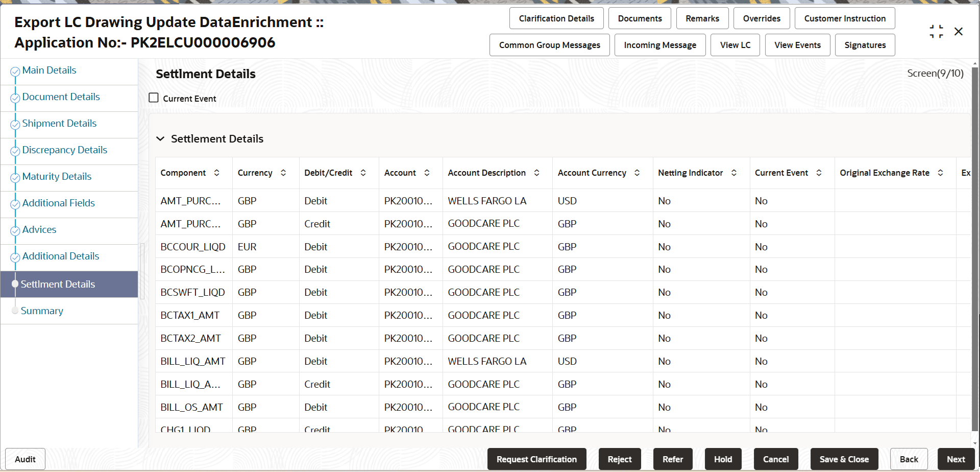This screenshot has height=472, width=980.
Task: Enable the Current Event checkbox
Action: tap(154, 98)
